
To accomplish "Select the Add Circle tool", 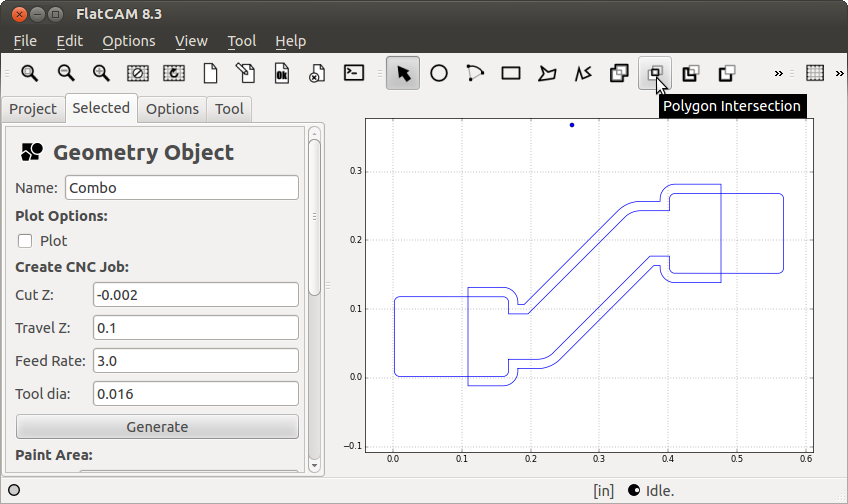I will pyautogui.click(x=439, y=73).
